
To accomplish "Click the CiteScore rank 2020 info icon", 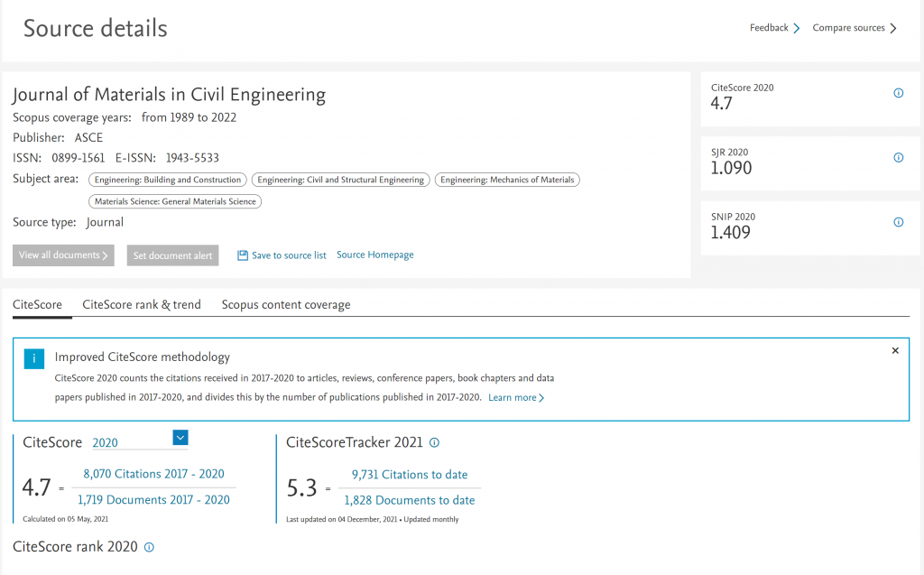I will [x=149, y=547].
